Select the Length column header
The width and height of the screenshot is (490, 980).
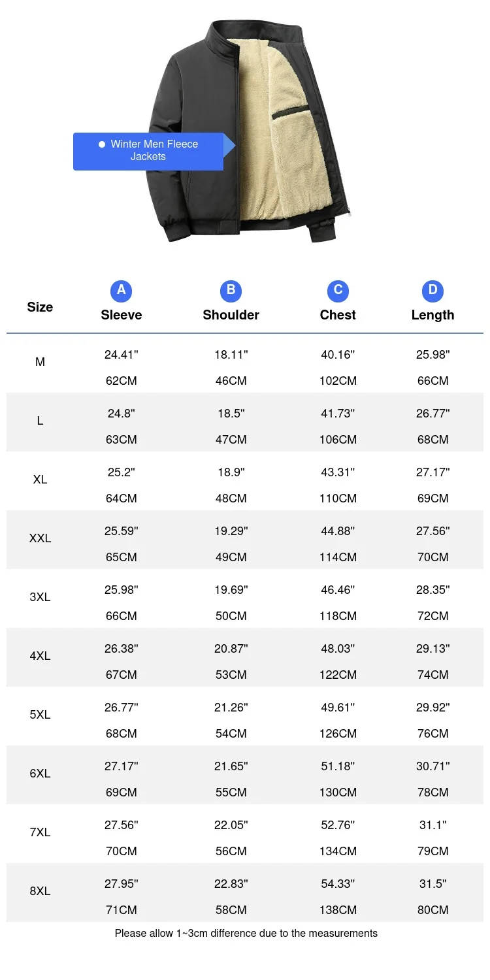point(433,315)
